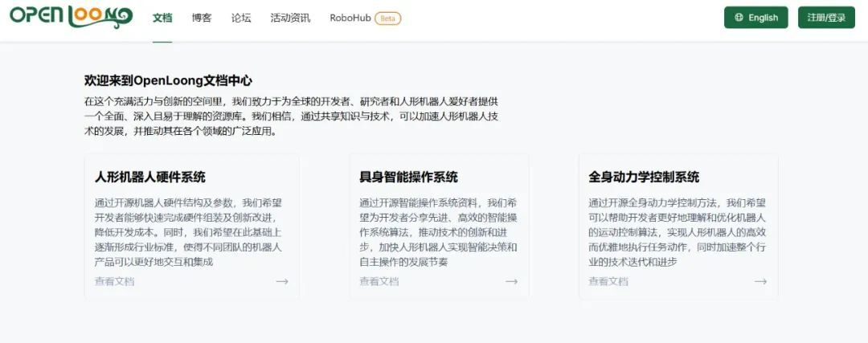
Task: Open the 人形机器人硬件系统 card title
Action: (x=150, y=177)
